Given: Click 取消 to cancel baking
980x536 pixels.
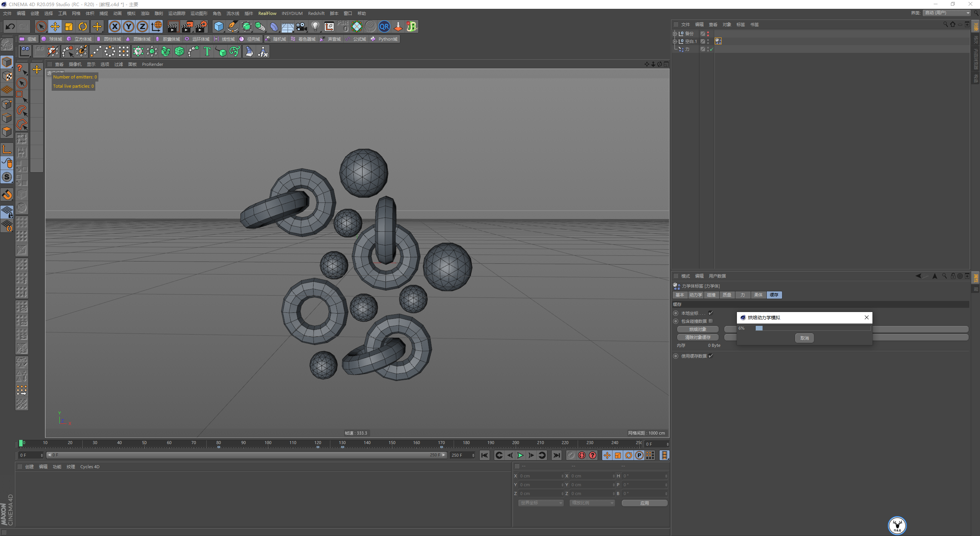Looking at the screenshot, I should 804,338.
